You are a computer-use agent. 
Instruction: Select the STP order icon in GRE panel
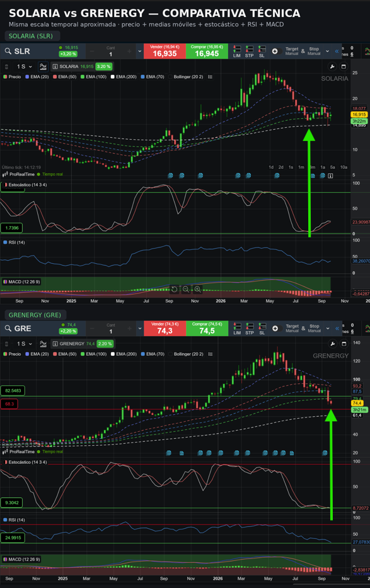tap(250, 329)
